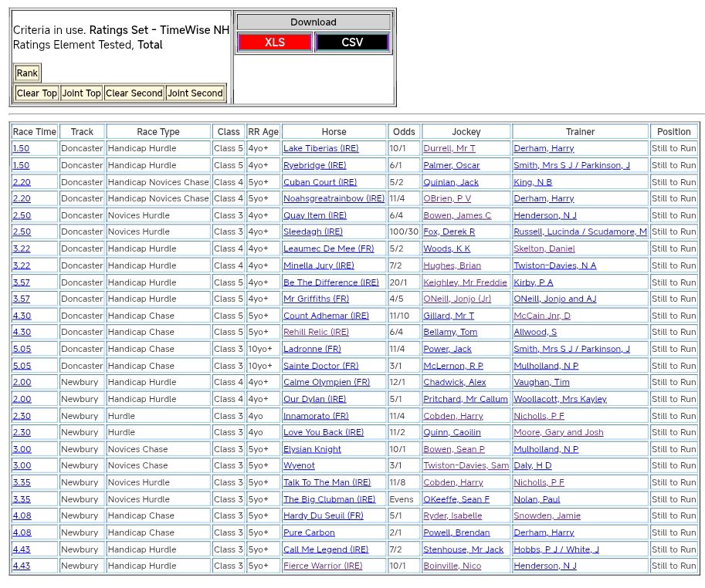This screenshot has height=588, width=705.
Task: Click the Horse column header
Action: pos(334,132)
